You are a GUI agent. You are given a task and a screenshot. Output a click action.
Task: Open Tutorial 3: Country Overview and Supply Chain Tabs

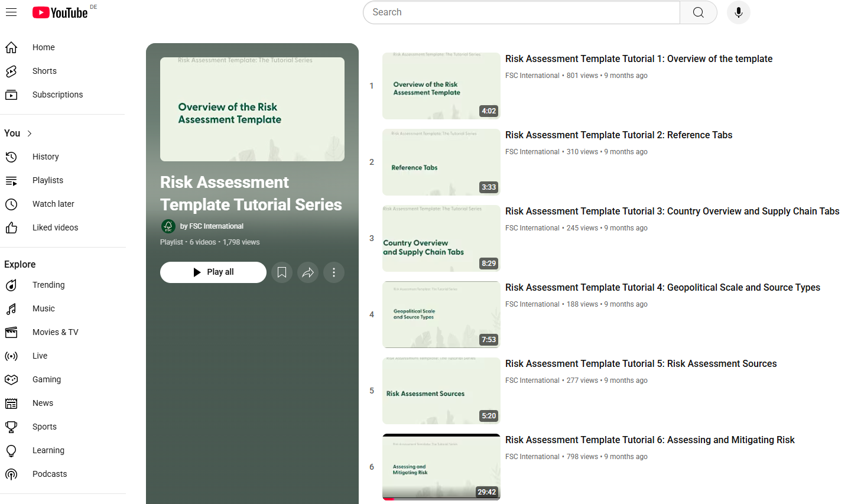[673, 212]
